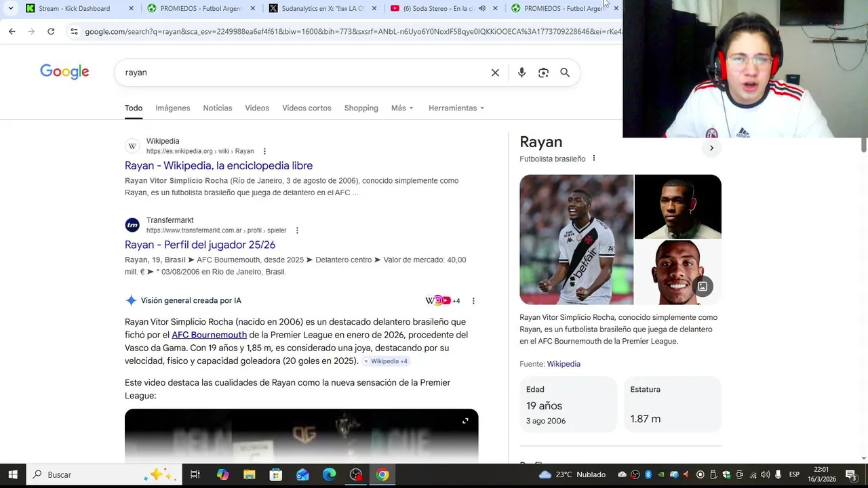Select the Shopping results tab
868x488 pixels.
coord(361,108)
